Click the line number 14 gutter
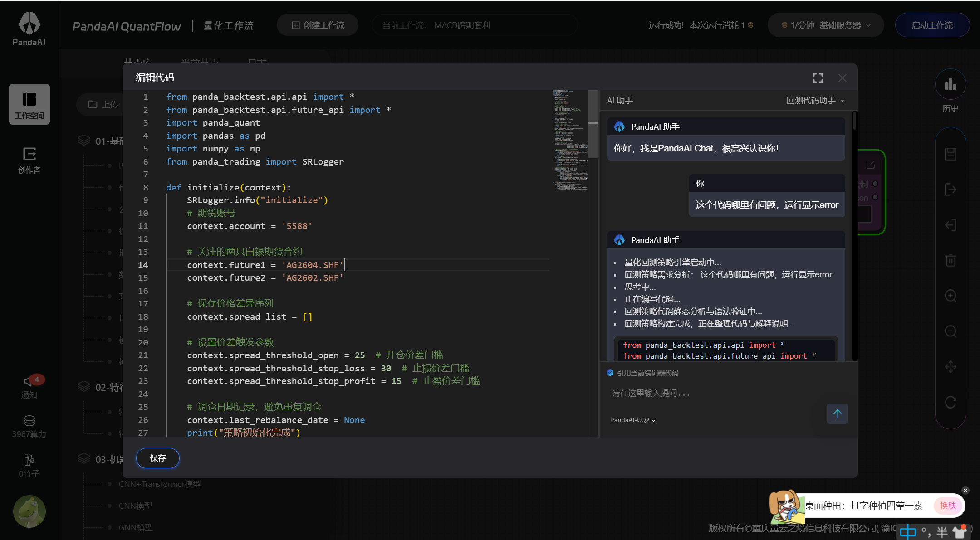The height and width of the screenshot is (540, 980). click(143, 265)
